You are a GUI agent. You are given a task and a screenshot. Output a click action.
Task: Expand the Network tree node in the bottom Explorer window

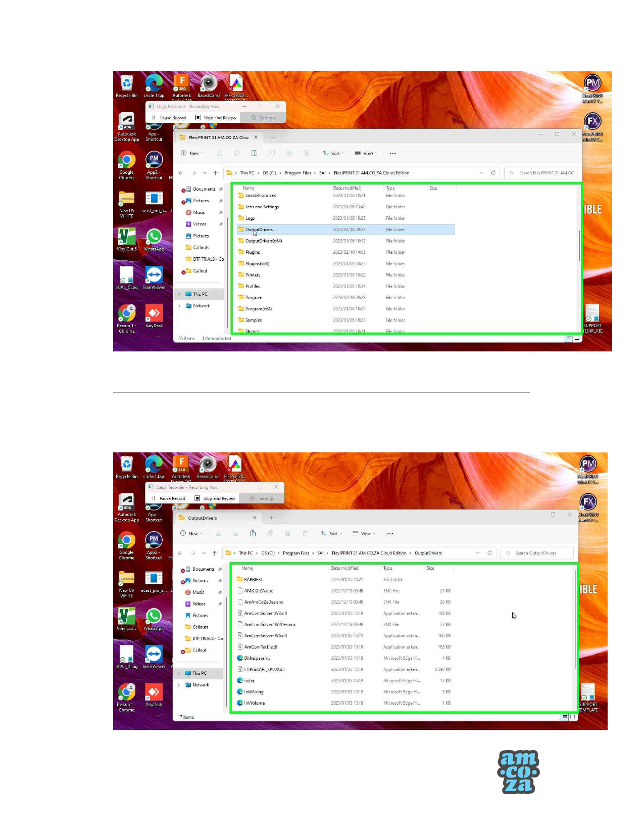click(179, 685)
